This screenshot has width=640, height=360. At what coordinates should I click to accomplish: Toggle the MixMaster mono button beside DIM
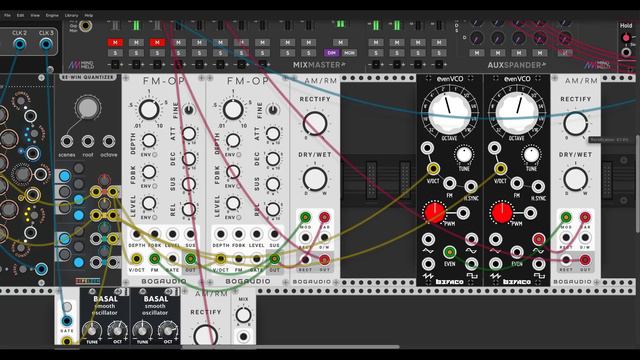click(349, 53)
